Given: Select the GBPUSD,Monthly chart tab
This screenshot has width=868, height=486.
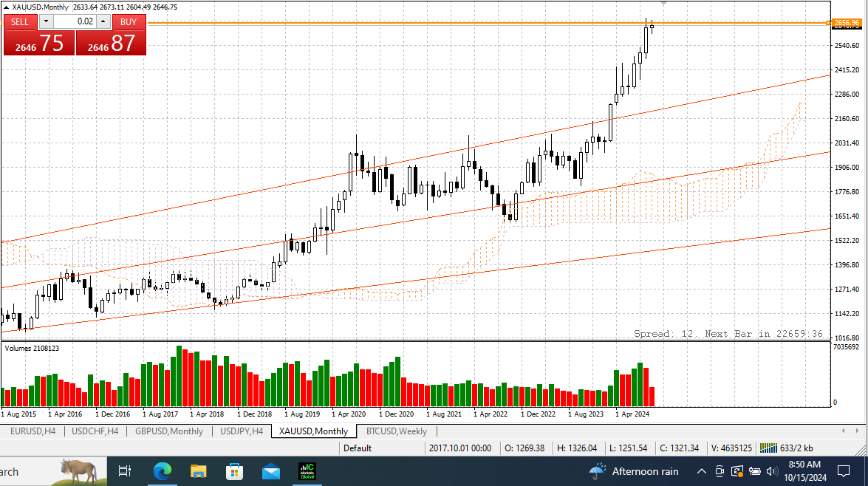Looking at the screenshot, I should click(x=169, y=431).
